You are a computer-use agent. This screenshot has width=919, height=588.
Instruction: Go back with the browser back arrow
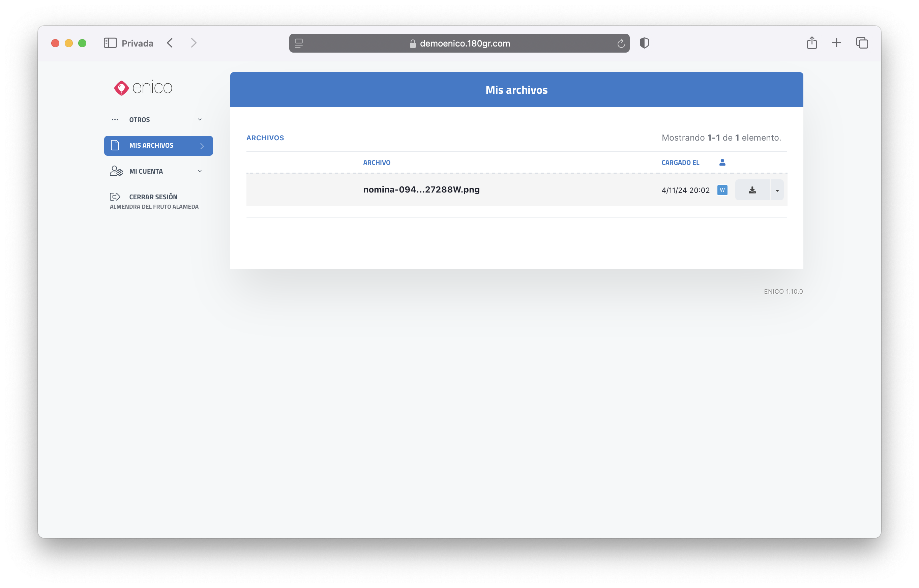point(170,43)
